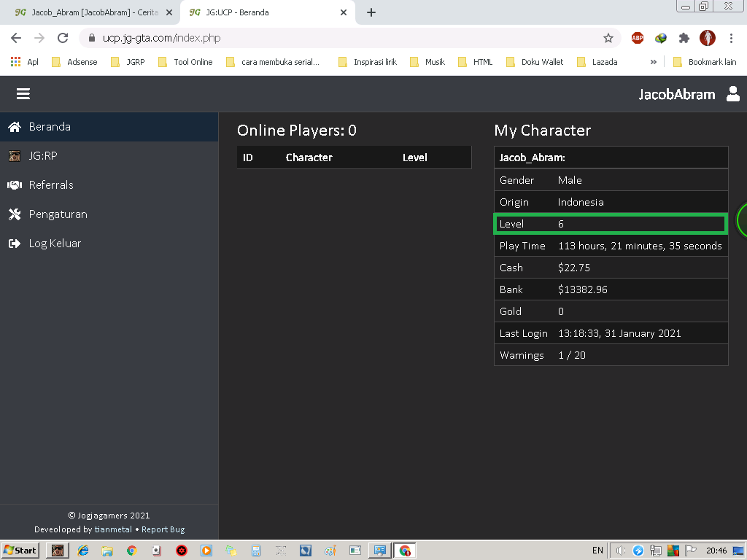Open the Inspirasi lirik bookmark folder

368,62
